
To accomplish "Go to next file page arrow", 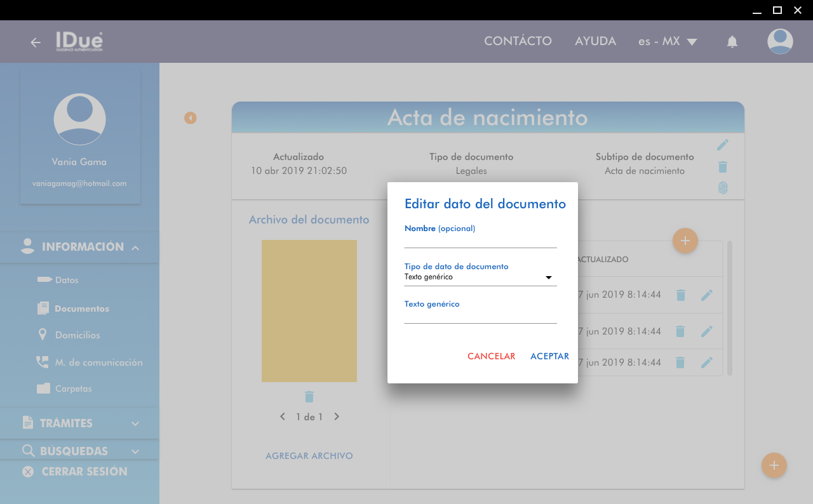I will pos(337,417).
